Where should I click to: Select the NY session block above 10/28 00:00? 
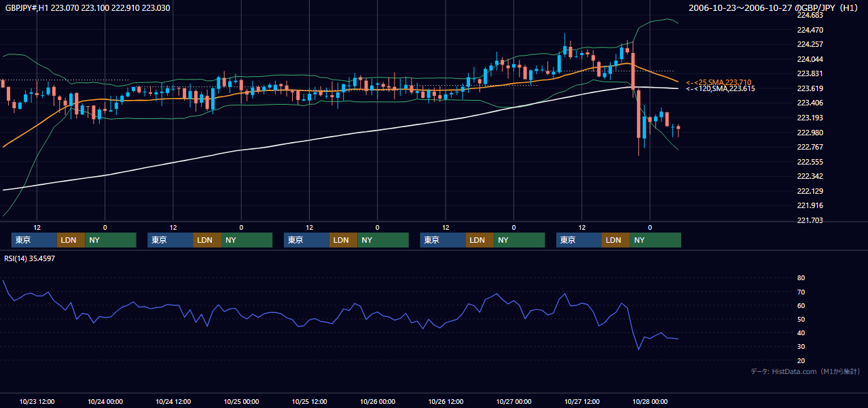tap(655, 240)
